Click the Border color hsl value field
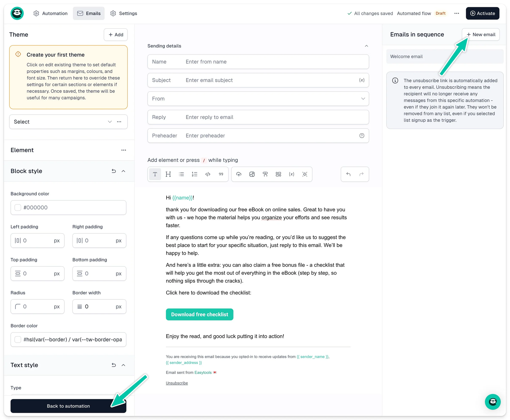 point(68,339)
